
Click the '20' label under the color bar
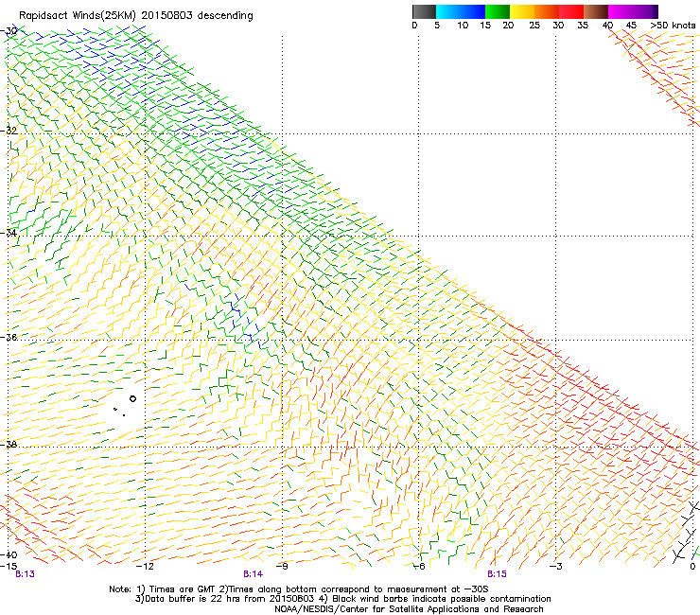(x=508, y=26)
